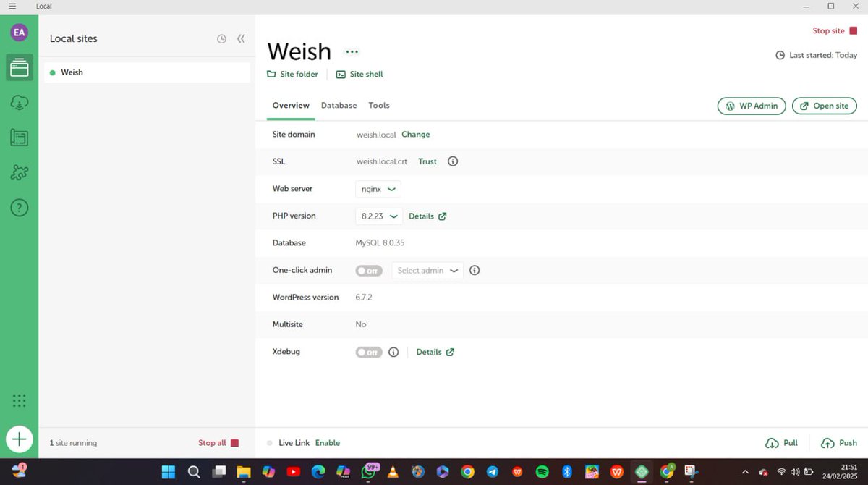
Task: Open Telegram from the taskbar
Action: [493, 472]
